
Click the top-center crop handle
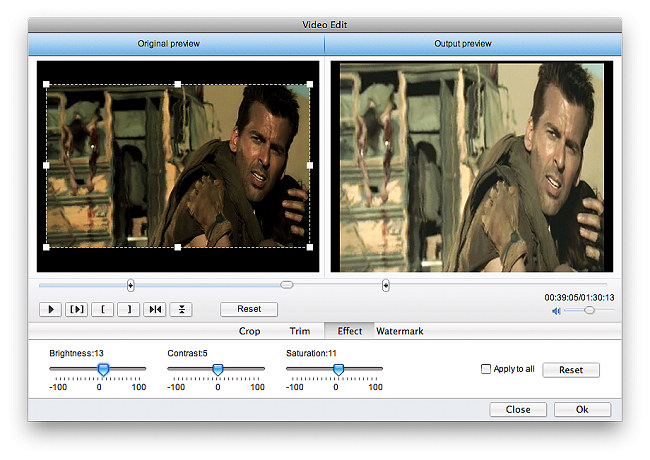[178, 84]
